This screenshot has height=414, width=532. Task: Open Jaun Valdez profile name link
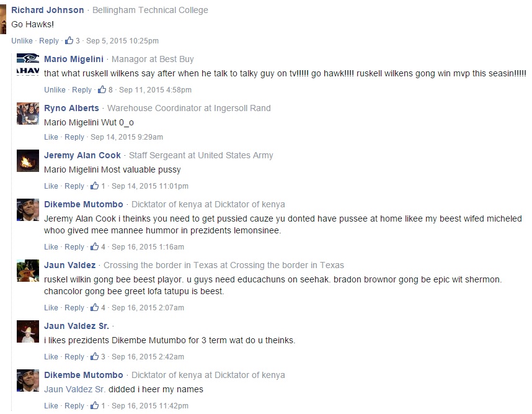70,265
